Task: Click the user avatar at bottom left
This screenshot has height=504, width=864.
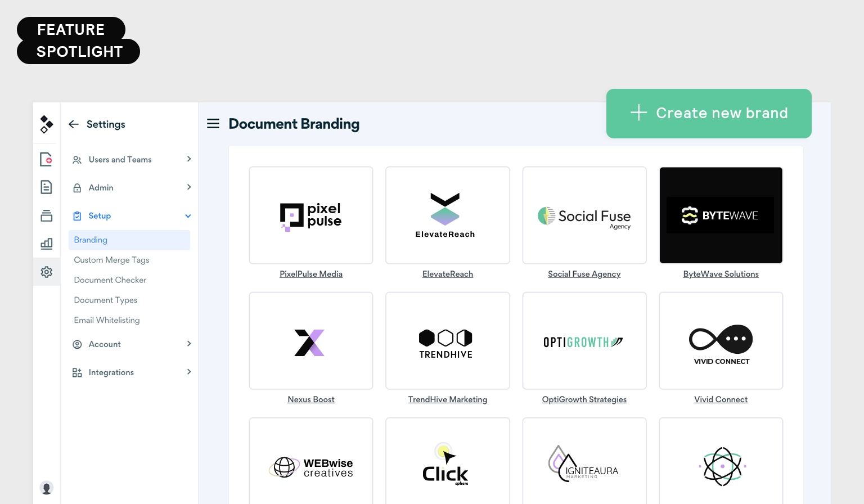Action: [x=47, y=488]
